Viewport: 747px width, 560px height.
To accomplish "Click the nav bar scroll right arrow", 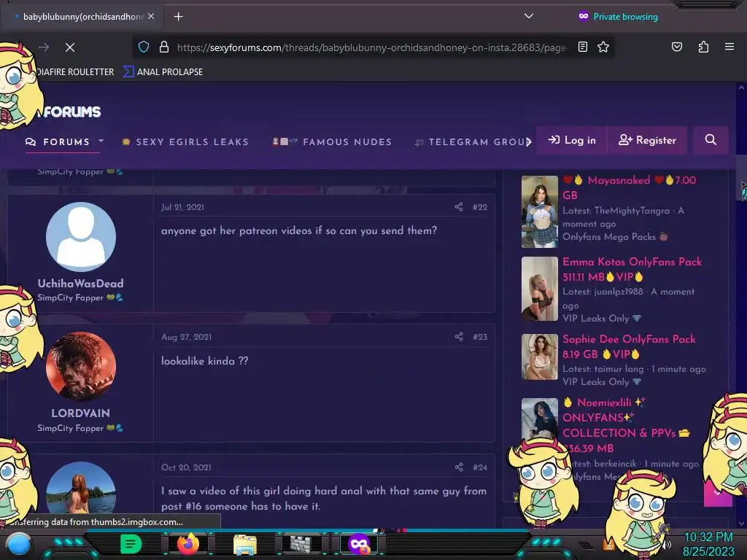I will (x=529, y=142).
